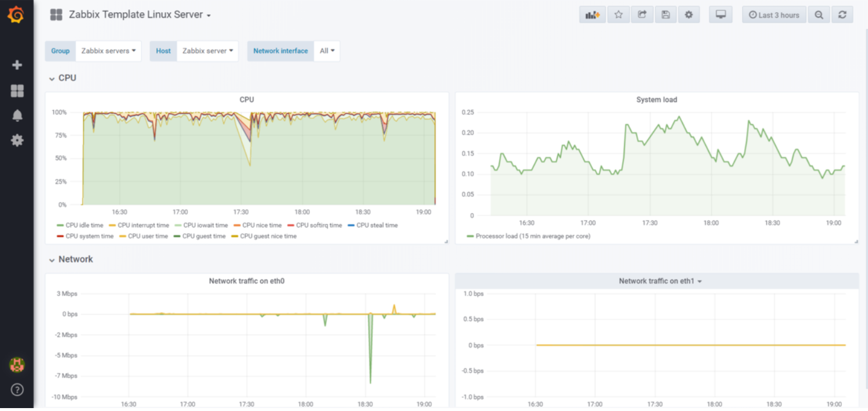Refresh the dashboard
This screenshot has height=411, width=868.
point(842,15)
